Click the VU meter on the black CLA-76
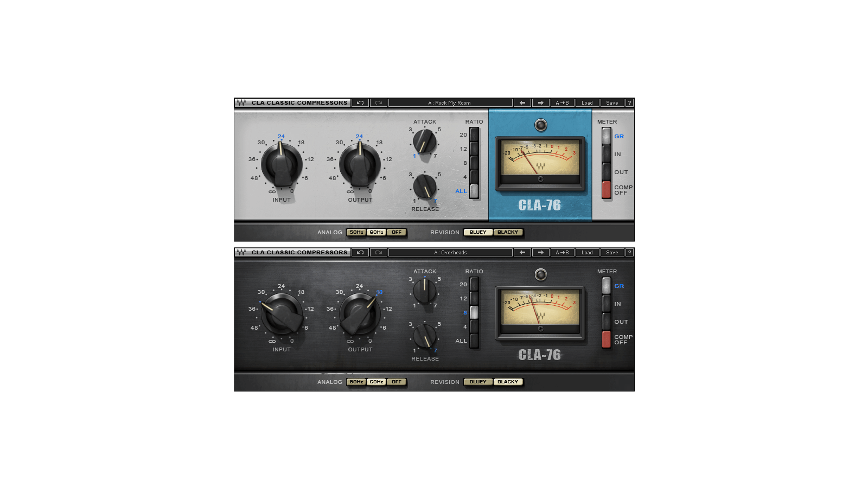The height and width of the screenshot is (488, 868). point(540,312)
